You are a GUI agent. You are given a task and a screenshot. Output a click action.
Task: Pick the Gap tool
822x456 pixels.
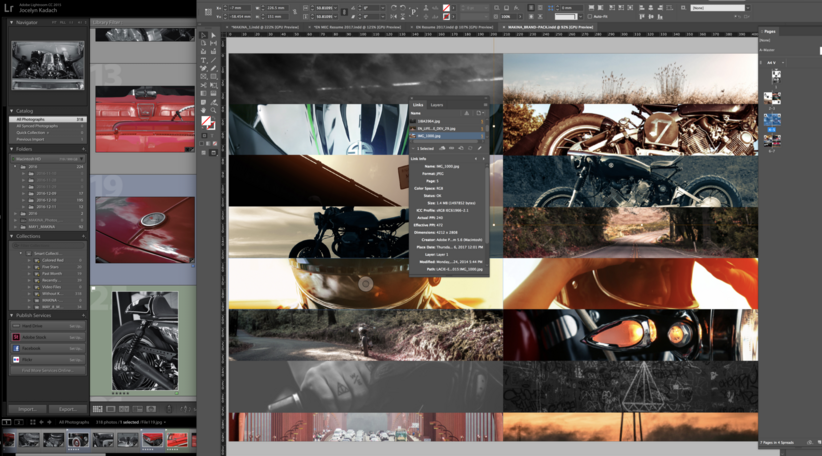(x=213, y=44)
